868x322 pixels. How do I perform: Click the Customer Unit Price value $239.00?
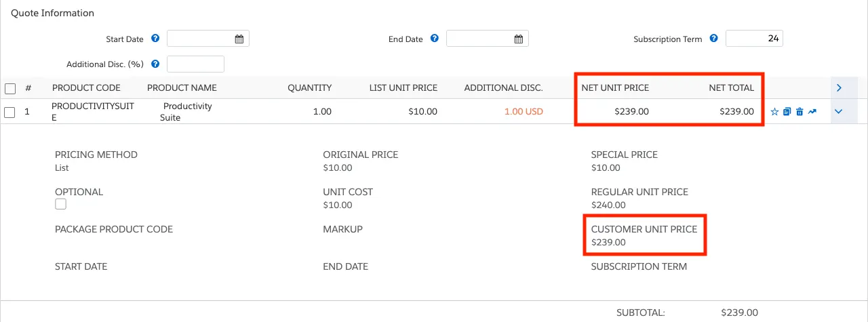pyautogui.click(x=608, y=242)
